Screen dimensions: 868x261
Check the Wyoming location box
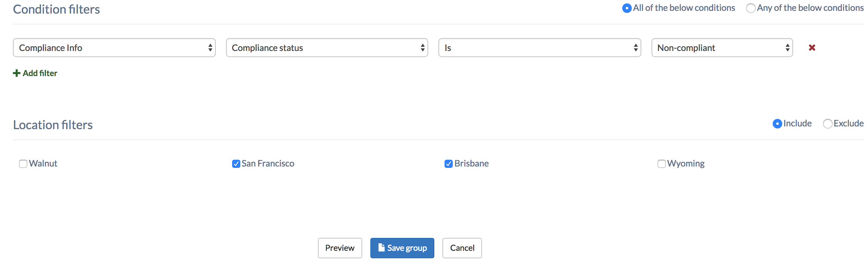661,164
